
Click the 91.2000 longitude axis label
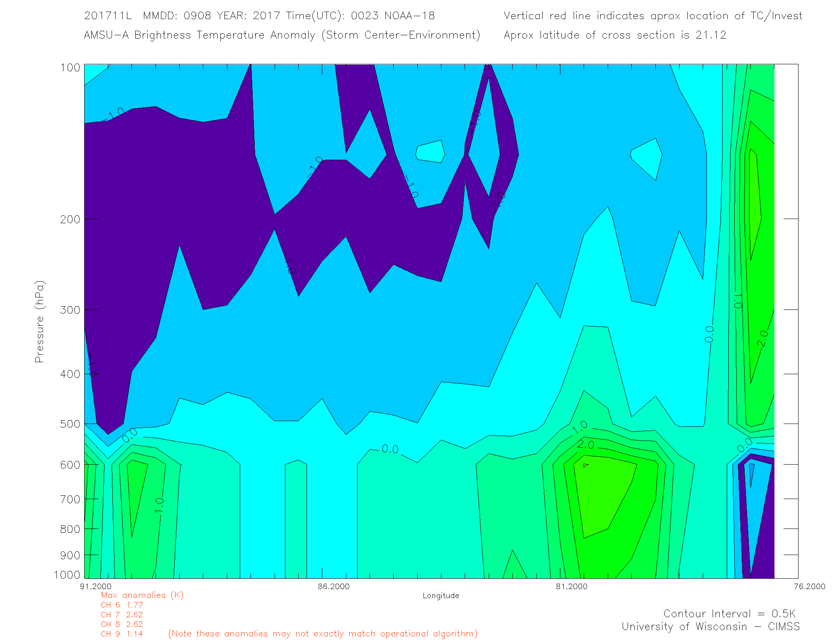point(95,587)
